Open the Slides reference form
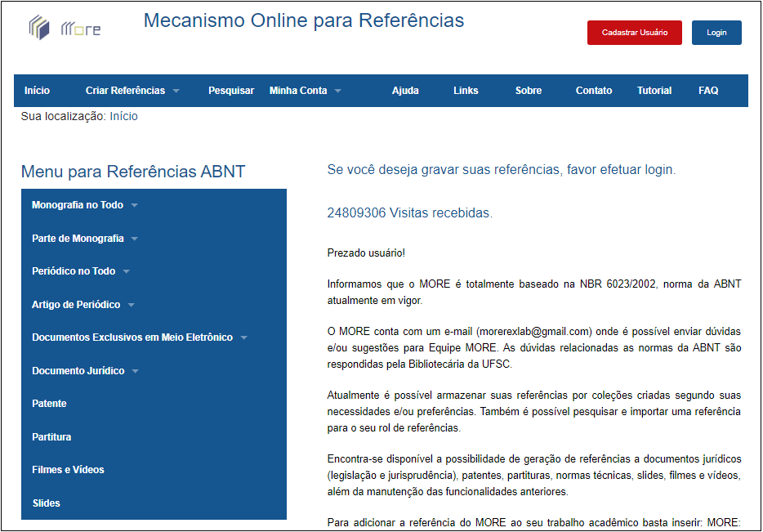Viewport: 763px width, 532px height. click(47, 503)
